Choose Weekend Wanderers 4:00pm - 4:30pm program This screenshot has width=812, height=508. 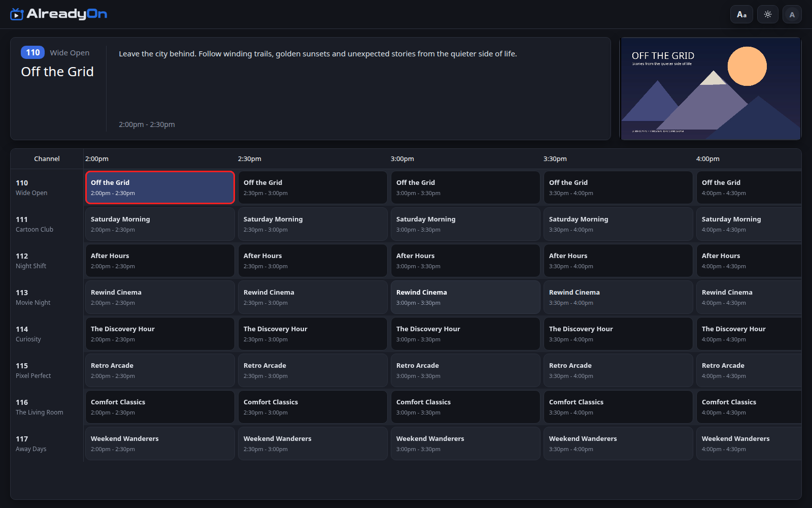[x=749, y=443]
